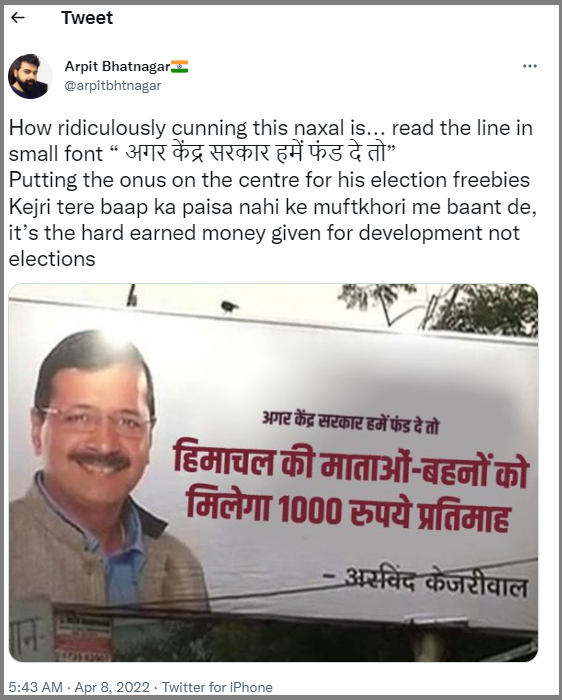562x700 pixels.
Task: Open the attached billboard photo
Action: click(273, 472)
